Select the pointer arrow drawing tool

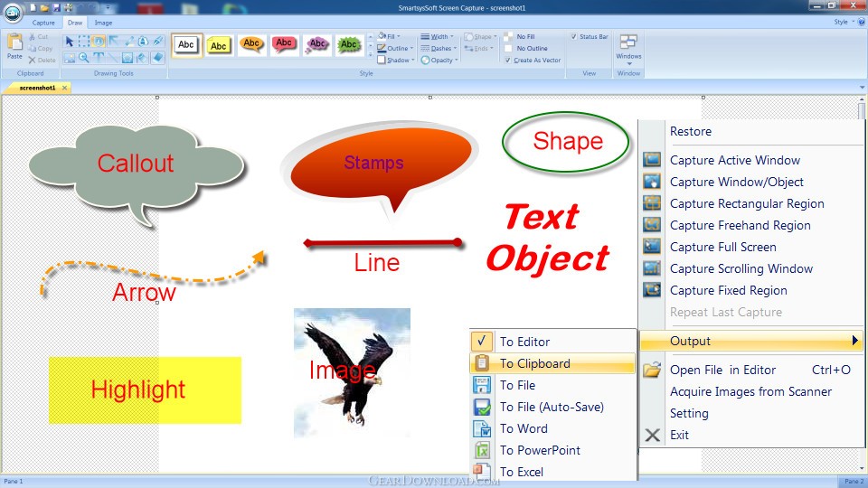[x=70, y=42]
